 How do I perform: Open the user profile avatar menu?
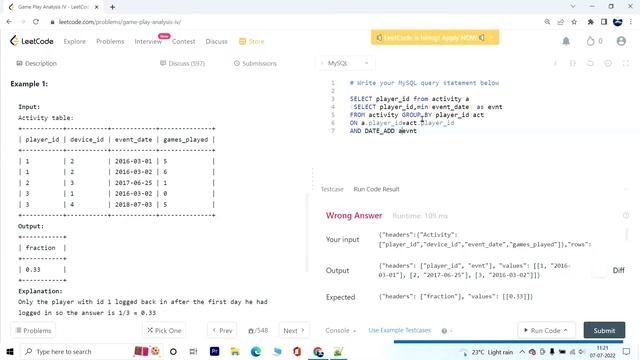coord(621,41)
